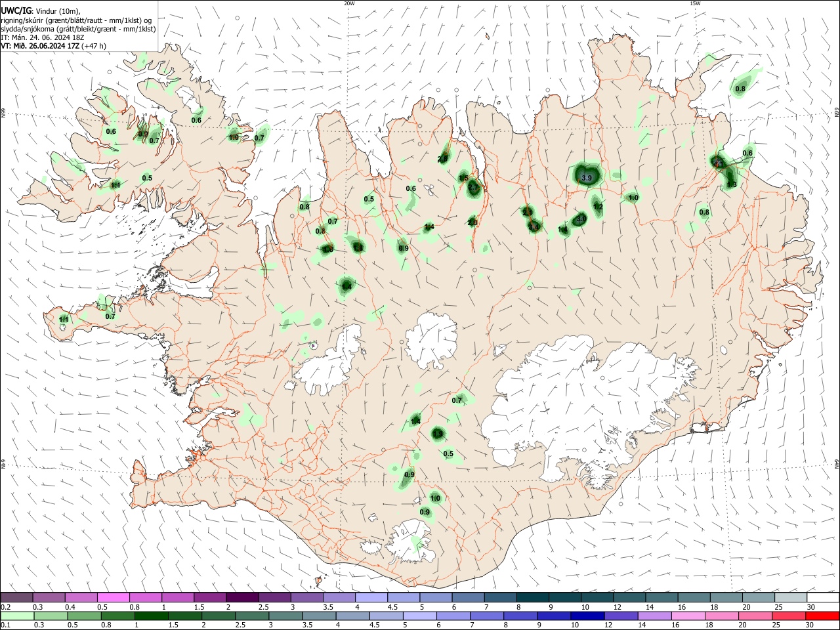The height and width of the screenshot is (630, 840).
Task: Click the 15W longitude label
Action: (695, 3)
